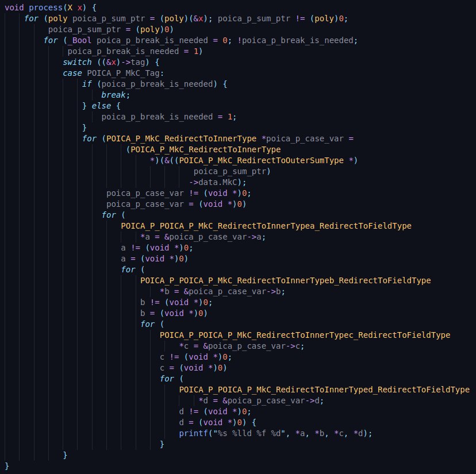
Task: Click 'if (poica_p_break_is_needed) {' line
Action: [155, 84]
